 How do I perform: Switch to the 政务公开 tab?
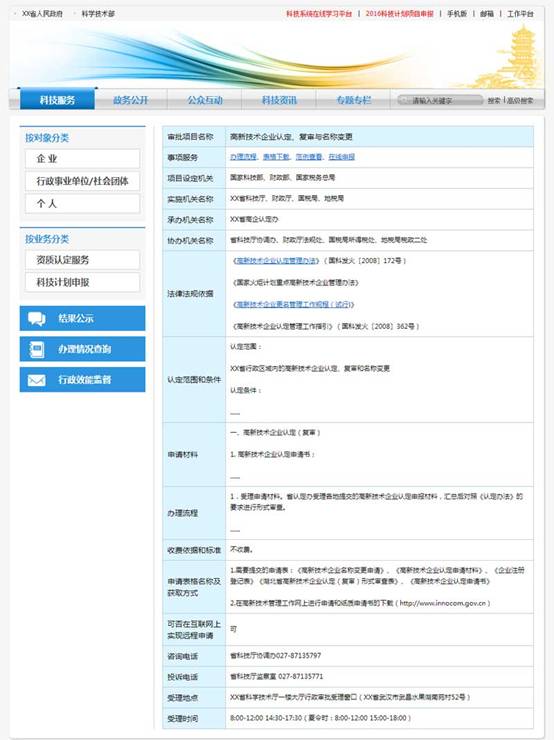pyautogui.click(x=131, y=100)
